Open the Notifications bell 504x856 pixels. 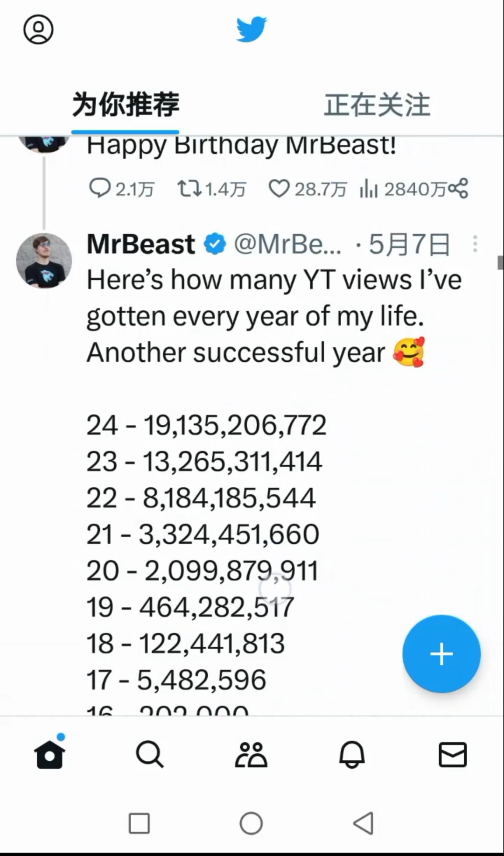coord(352,754)
